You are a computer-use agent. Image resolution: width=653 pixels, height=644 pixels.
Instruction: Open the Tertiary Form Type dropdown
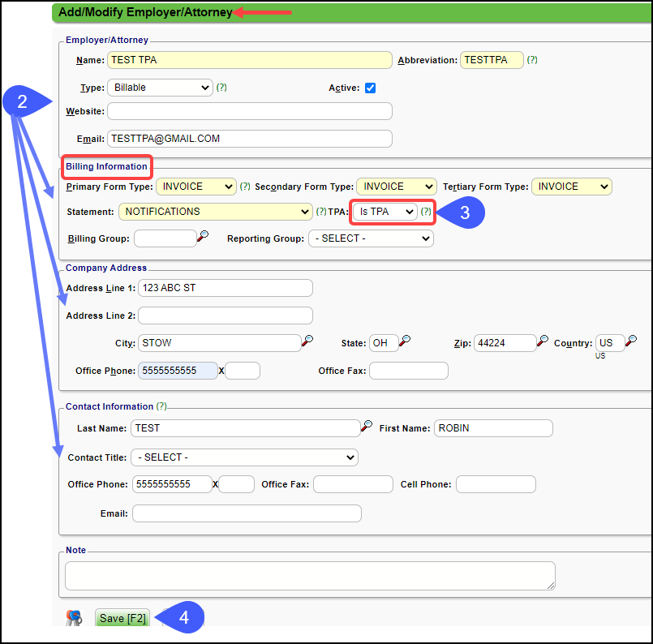coord(571,187)
